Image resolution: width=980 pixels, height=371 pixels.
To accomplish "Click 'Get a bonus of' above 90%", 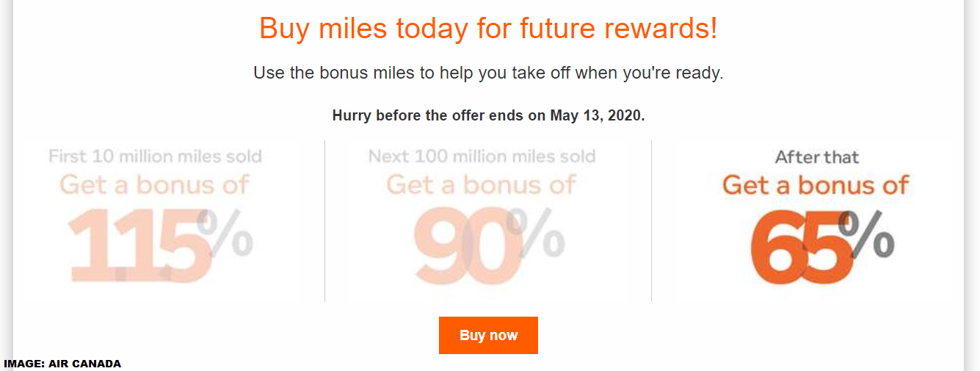I will point(482,184).
